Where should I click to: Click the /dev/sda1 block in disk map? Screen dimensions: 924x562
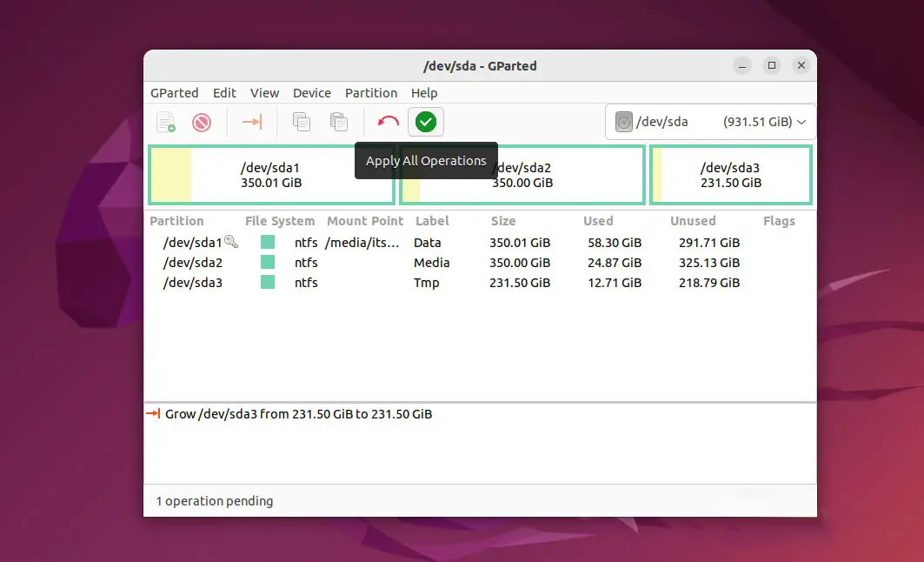pyautogui.click(x=270, y=175)
